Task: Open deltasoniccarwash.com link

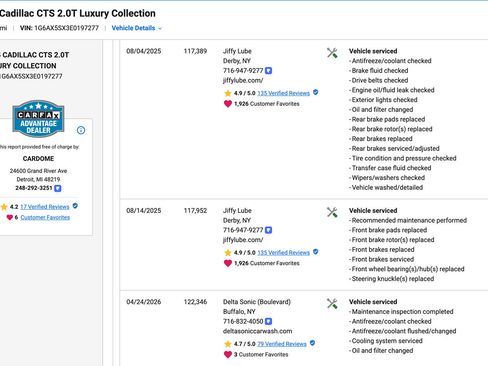Action: (257, 331)
